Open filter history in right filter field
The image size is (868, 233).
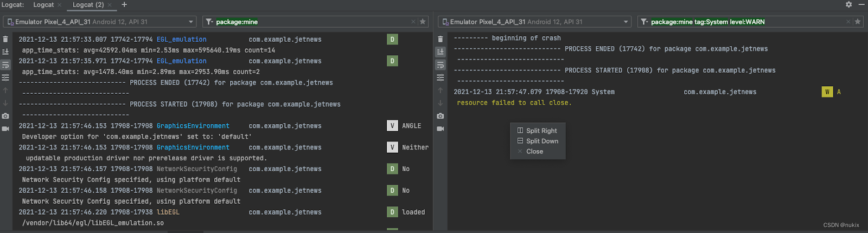click(x=644, y=22)
